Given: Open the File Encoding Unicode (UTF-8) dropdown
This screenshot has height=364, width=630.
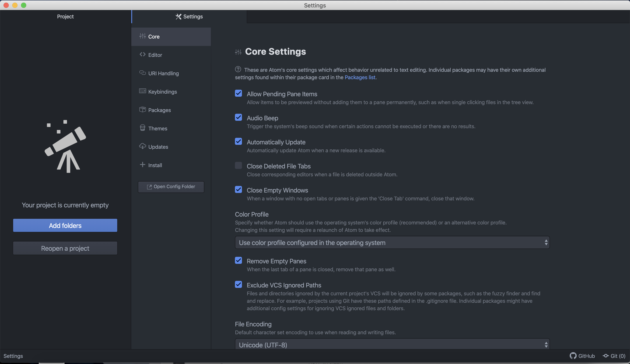Looking at the screenshot, I should [x=392, y=345].
